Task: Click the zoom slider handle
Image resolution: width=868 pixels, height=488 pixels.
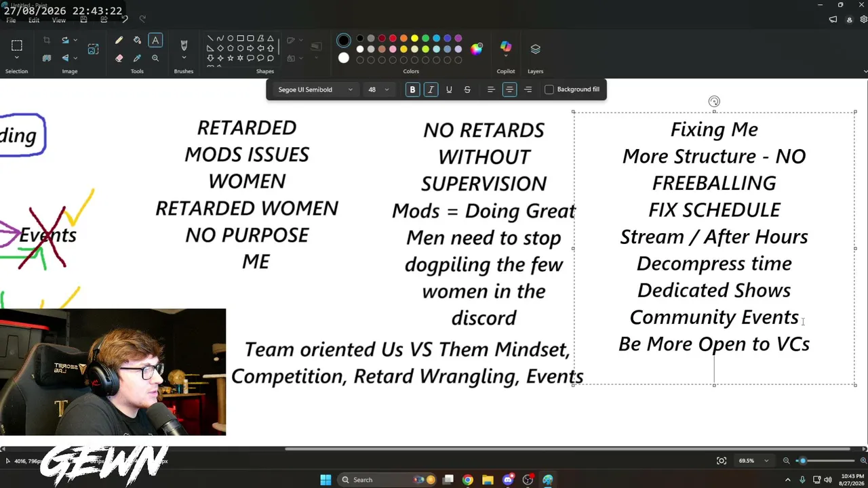Action: [x=803, y=461]
